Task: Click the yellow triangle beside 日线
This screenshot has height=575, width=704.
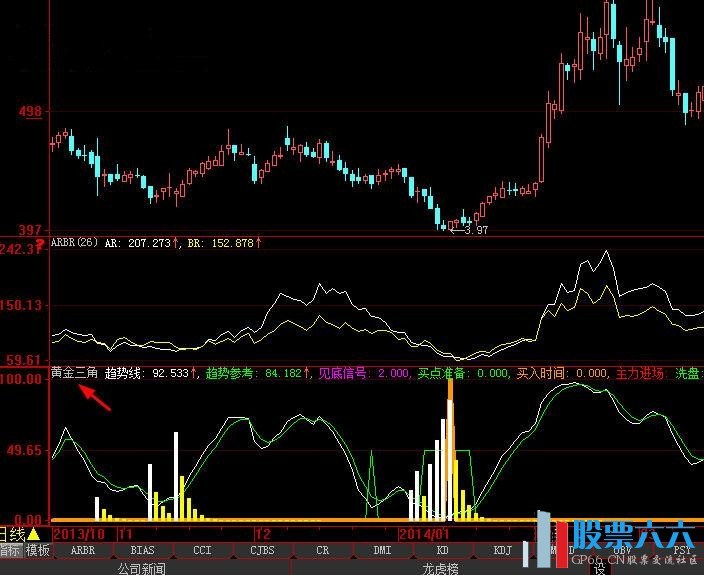Action: (x=33, y=534)
